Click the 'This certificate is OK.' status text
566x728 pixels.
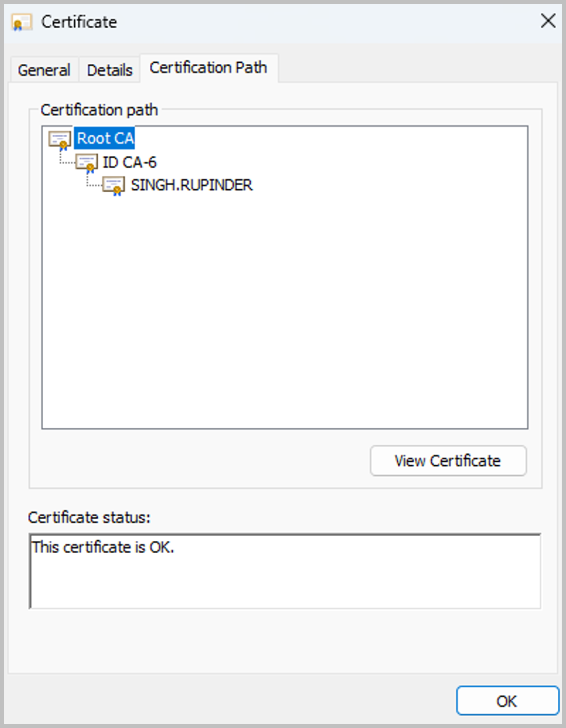click(103, 548)
